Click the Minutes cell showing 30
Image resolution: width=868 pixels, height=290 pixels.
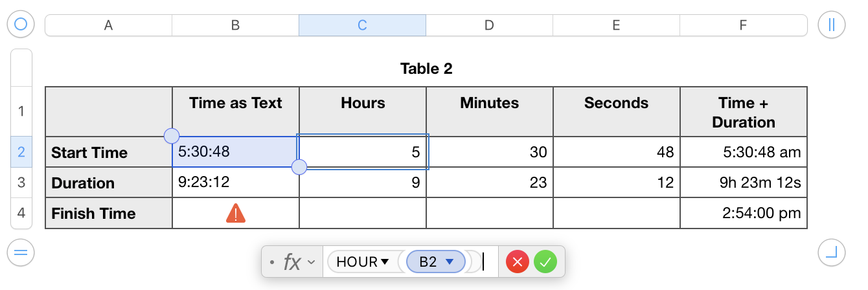(x=489, y=153)
